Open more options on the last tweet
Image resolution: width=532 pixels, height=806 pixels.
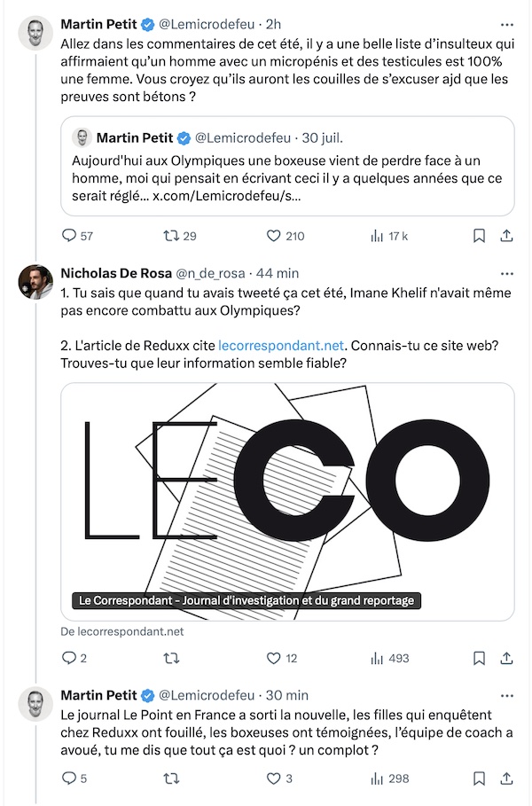507,696
